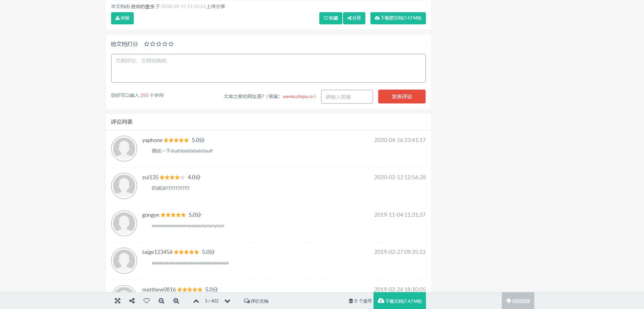Click zoom out magnifier icon

point(162,301)
